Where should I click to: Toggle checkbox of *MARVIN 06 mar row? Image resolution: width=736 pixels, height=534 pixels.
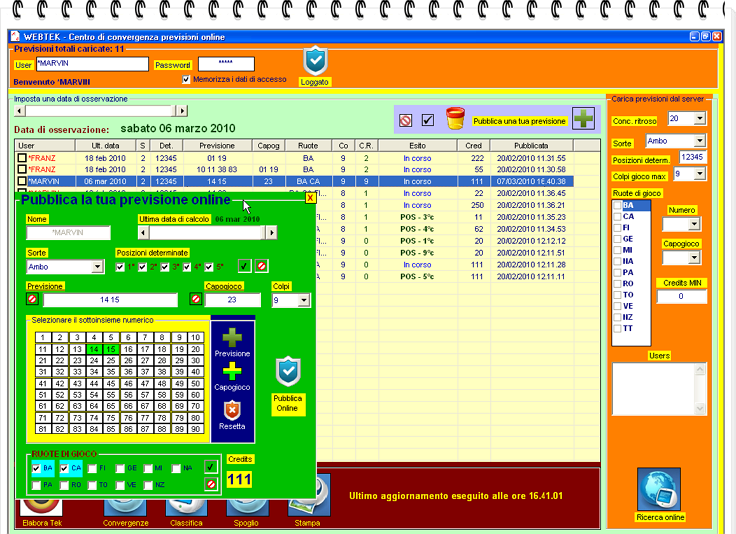(x=22, y=181)
